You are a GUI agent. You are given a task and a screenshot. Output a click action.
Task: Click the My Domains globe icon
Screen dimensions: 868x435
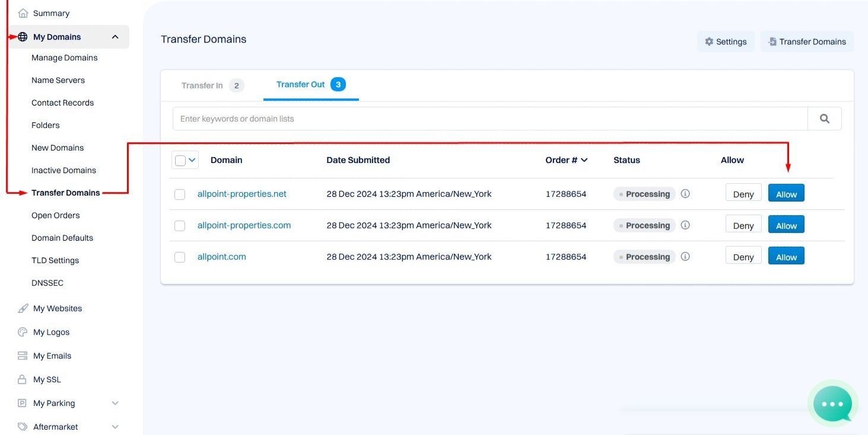tap(23, 37)
